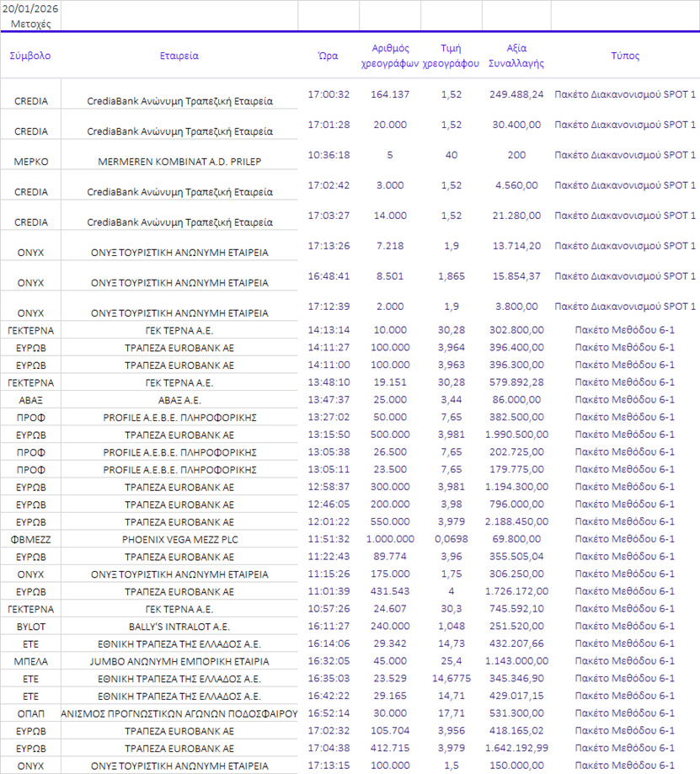Viewport: 700px width, 774px height.
Task: Select quantity 164.137 cell
Action: pyautogui.click(x=390, y=94)
